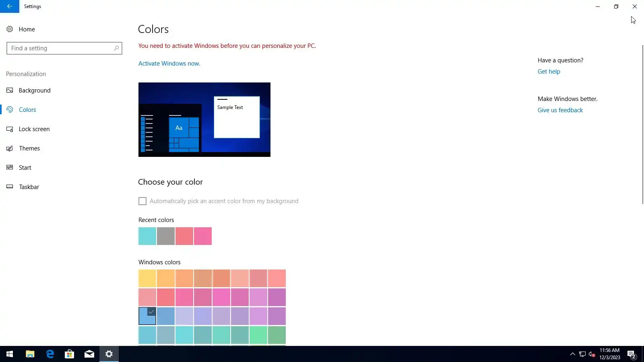Viewport: 644px width, 362px height.
Task: Open the Action Center notifications icon
Action: 632,354
